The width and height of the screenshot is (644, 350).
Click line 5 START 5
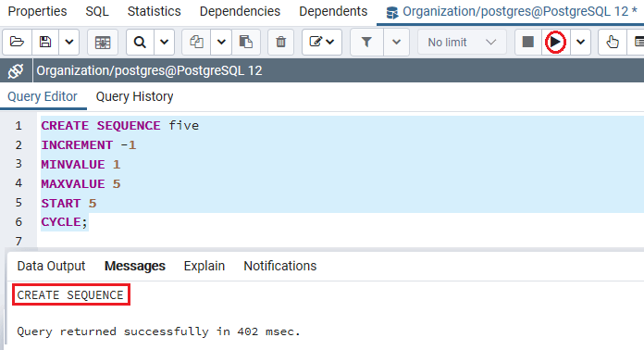68,204
